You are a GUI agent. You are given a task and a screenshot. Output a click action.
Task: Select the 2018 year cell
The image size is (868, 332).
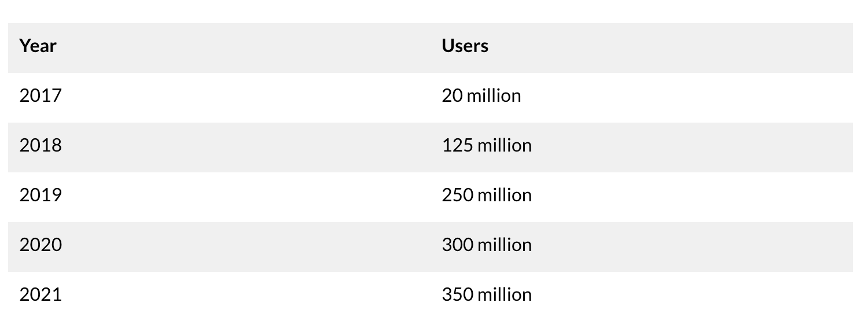(41, 145)
